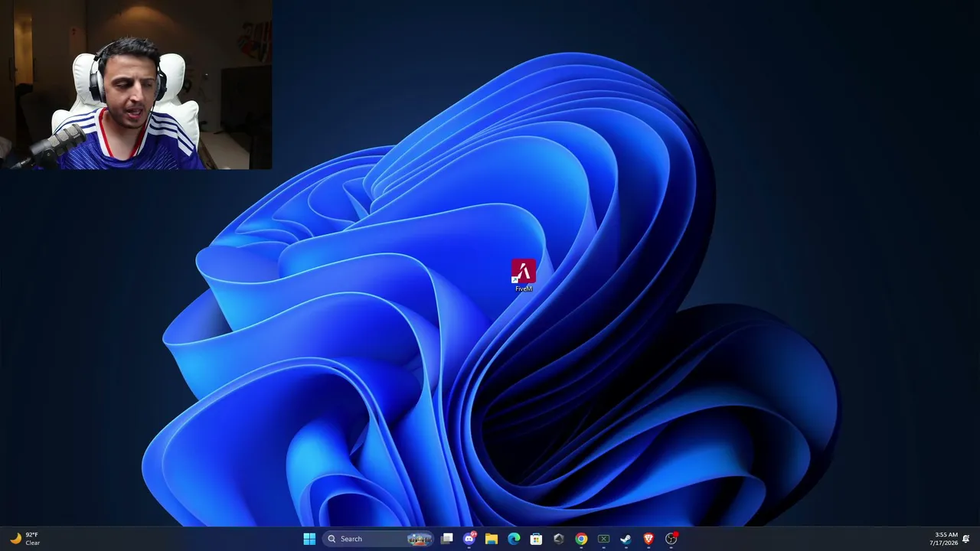
Task: Open the Windows Start menu
Action: (309, 539)
